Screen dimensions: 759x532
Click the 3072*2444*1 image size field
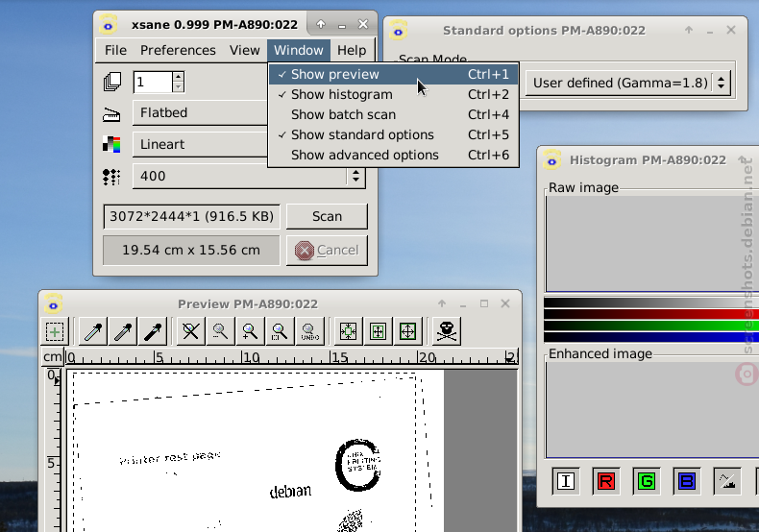(192, 216)
